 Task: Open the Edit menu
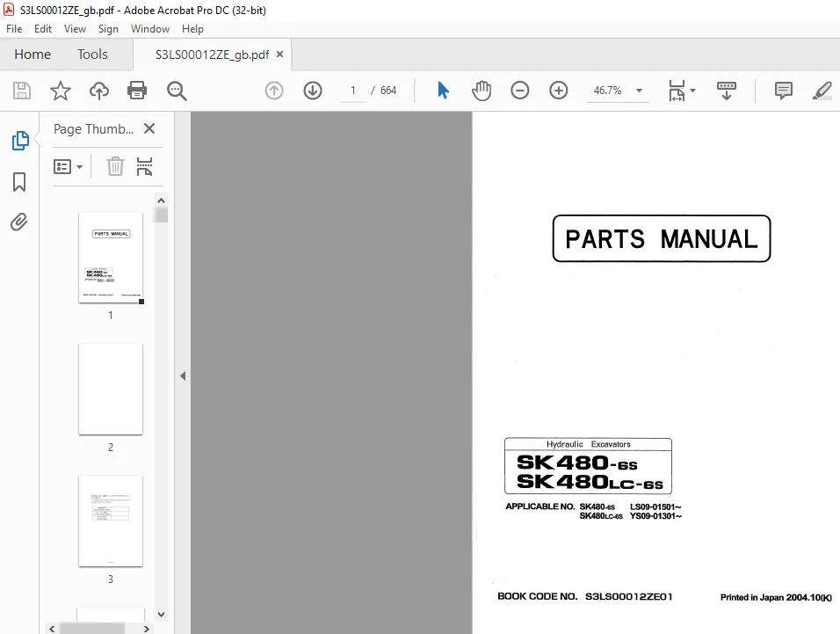(43, 29)
